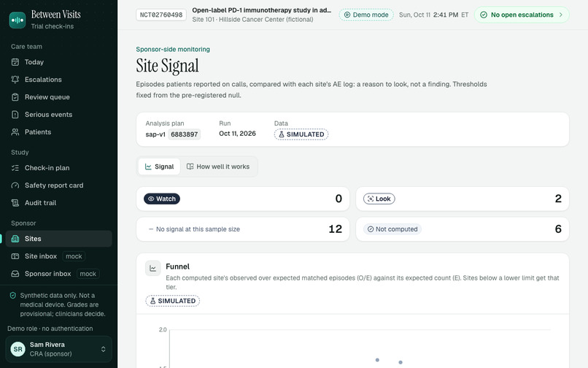Click the shield icon beside synthetic data notice
The height and width of the screenshot is (368, 588).
click(x=12, y=296)
